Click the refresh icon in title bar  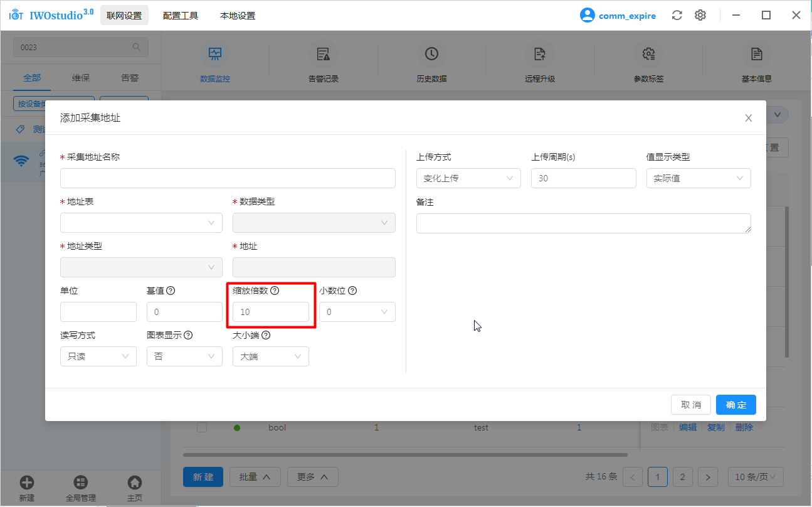(x=677, y=16)
